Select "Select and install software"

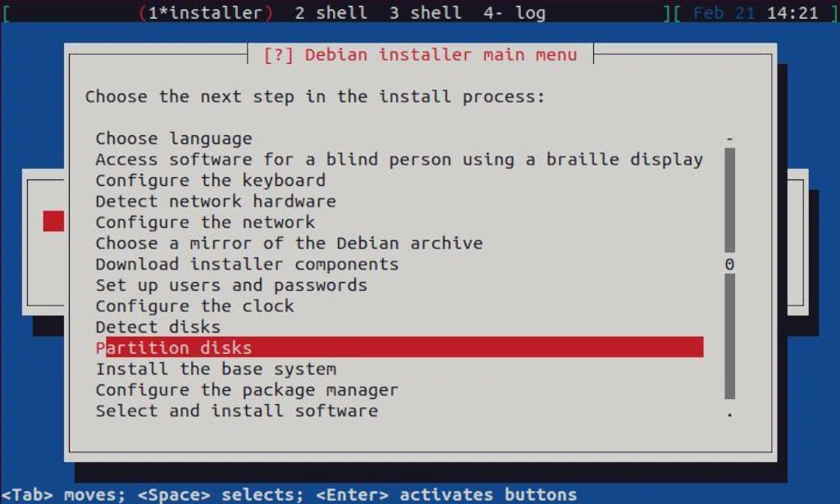pyautogui.click(x=235, y=411)
